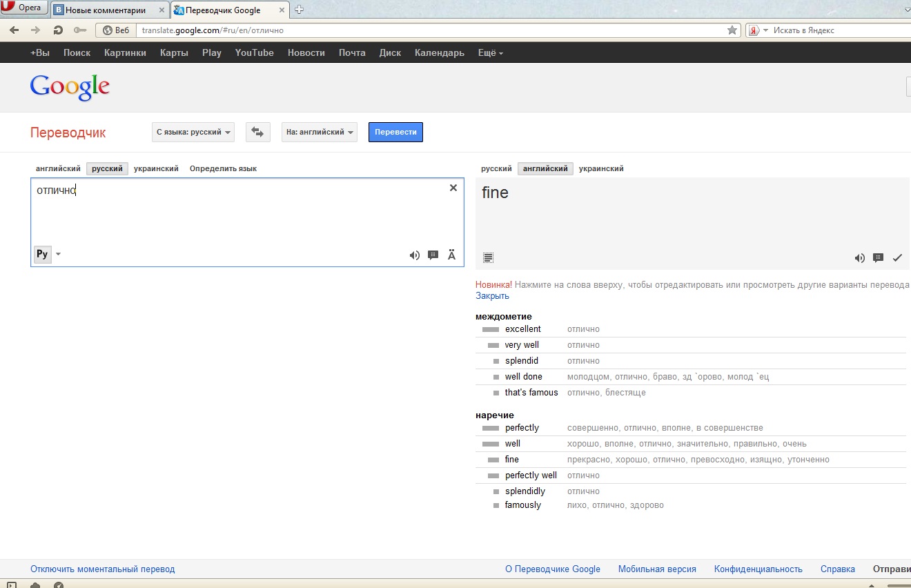Click dictionary entry perfectly well
Screen dimensions: 911x588
point(531,476)
